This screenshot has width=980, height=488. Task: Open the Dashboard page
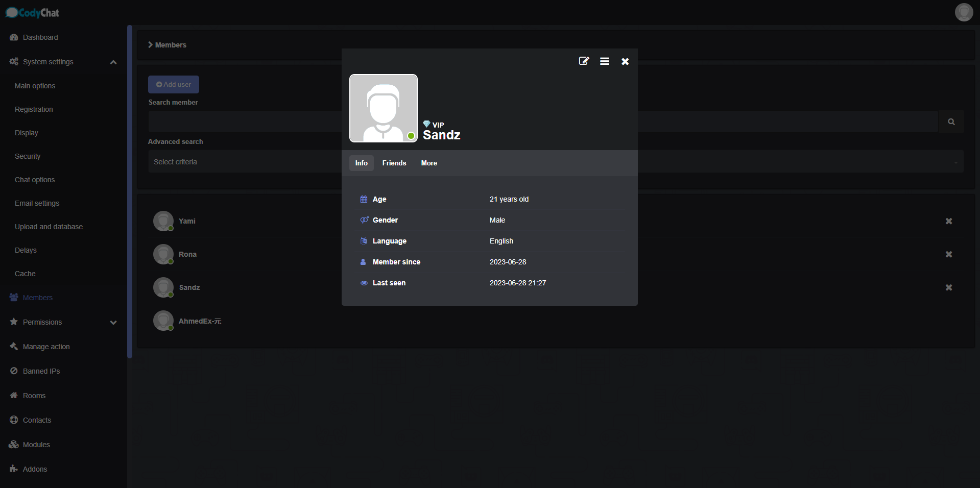tap(40, 37)
